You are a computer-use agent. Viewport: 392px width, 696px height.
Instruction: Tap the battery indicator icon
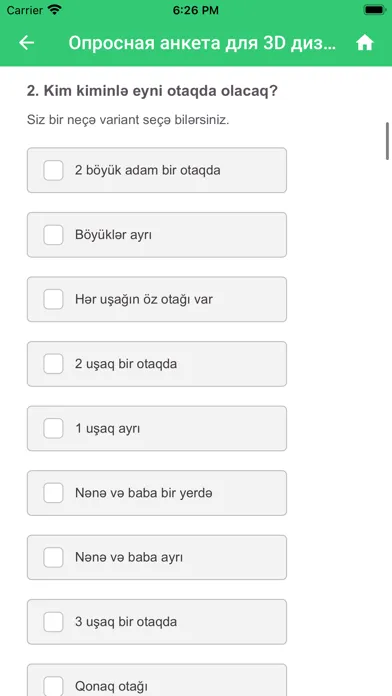[x=374, y=10]
